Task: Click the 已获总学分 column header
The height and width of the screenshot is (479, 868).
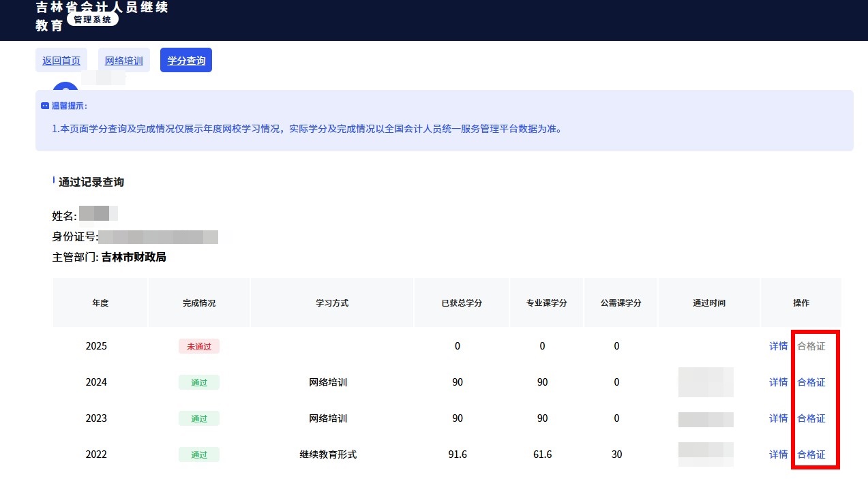Action: pos(461,303)
